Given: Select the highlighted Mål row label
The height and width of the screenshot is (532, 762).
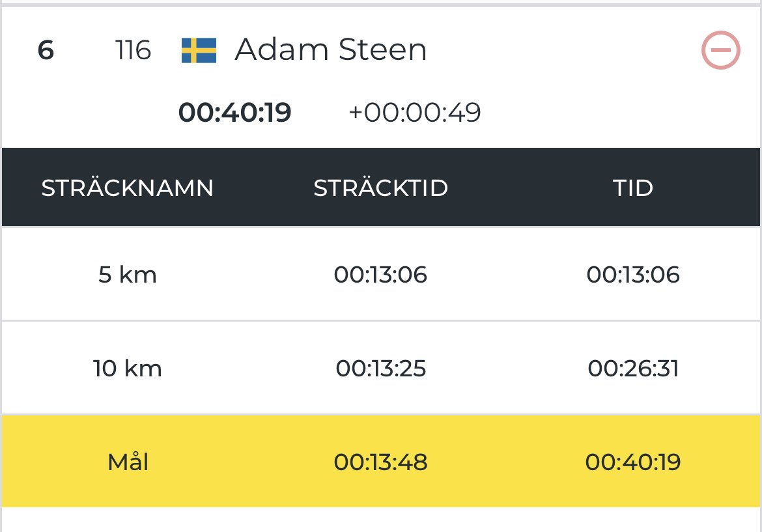Looking at the screenshot, I should click(x=128, y=462).
